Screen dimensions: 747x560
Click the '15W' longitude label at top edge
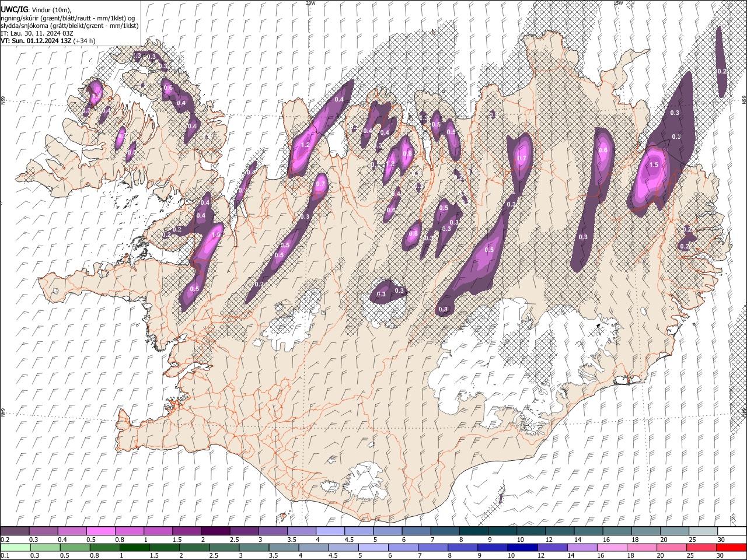(618, 3)
